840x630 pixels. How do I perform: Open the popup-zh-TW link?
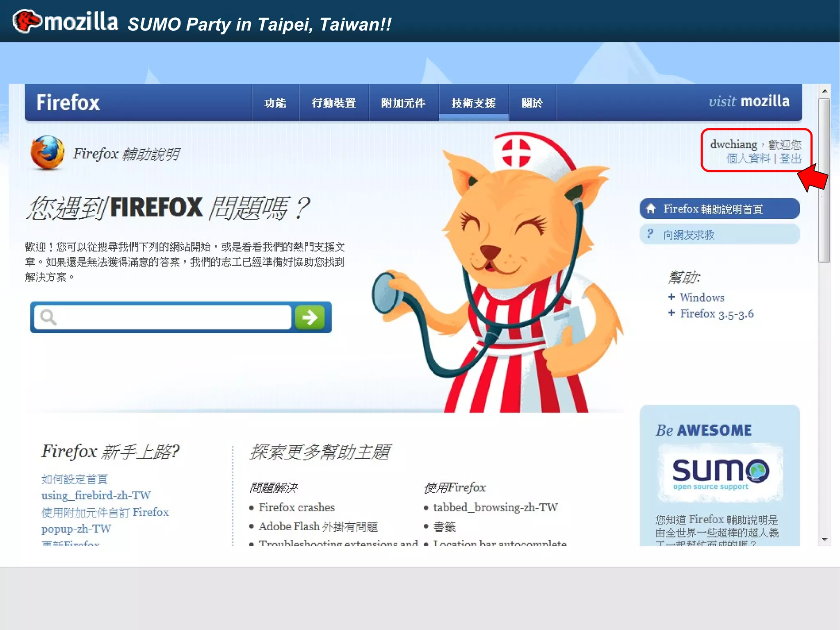pyautogui.click(x=76, y=529)
